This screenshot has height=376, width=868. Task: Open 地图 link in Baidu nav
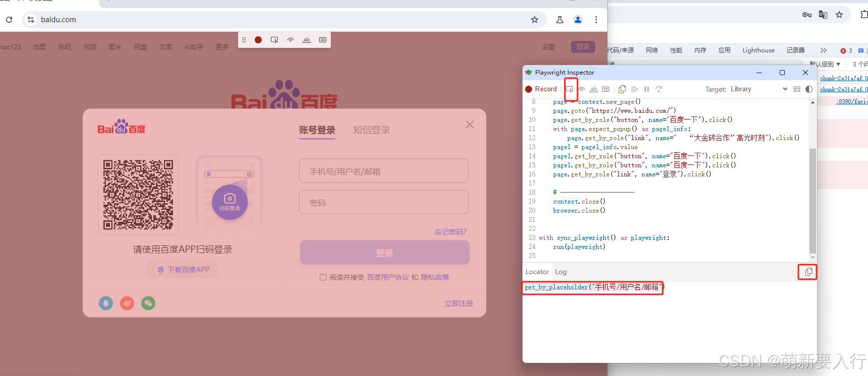(39, 47)
